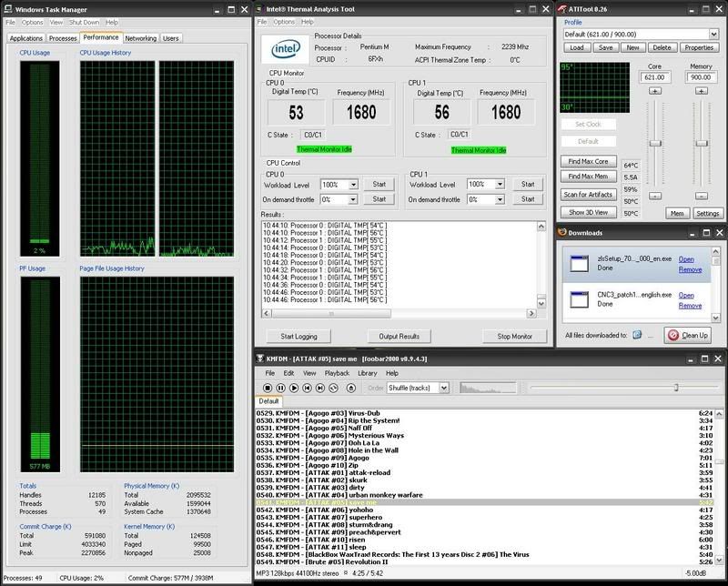Click the ATITool Memory clock slider handle
Screen dimensions: 728x586
pyautogui.click(x=701, y=143)
